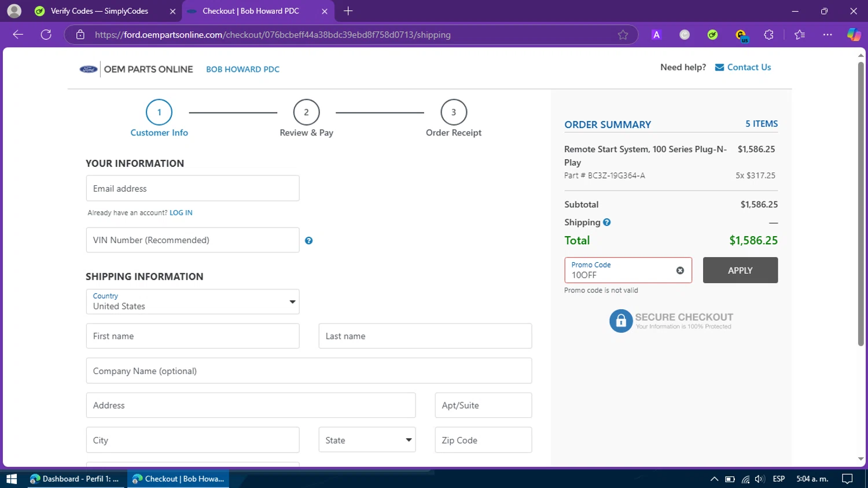
Task: Click the Promo code is not valid message
Action: point(601,291)
